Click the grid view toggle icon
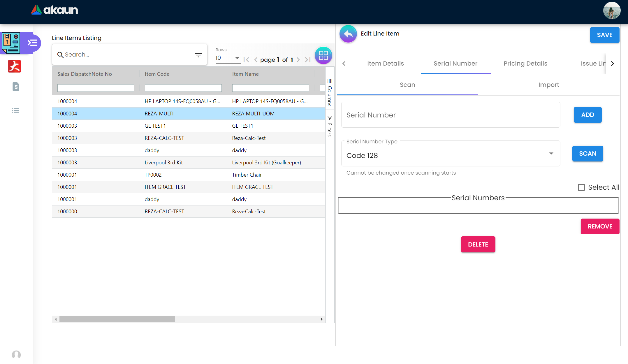This screenshot has height=364, width=628. point(323,55)
